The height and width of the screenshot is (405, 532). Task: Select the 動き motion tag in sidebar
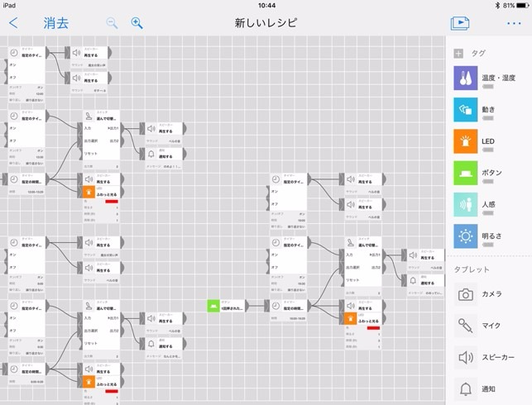click(x=475, y=110)
